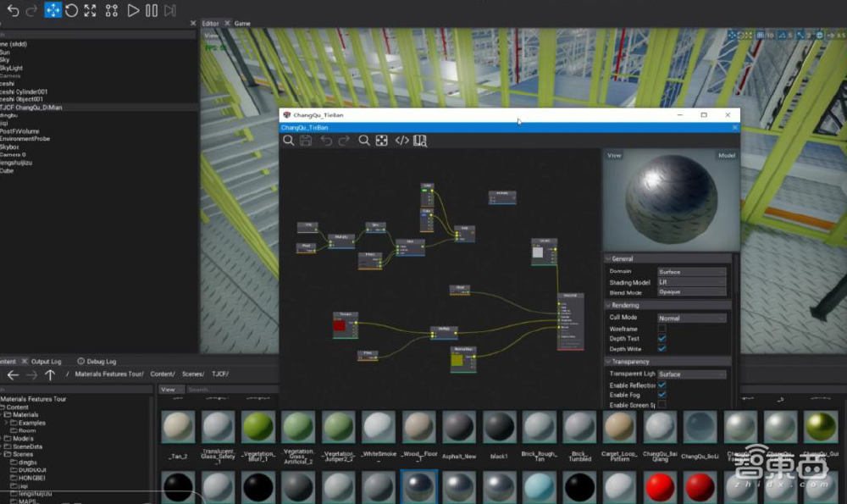This screenshot has width=847, height=504.
Task: Enable the Wireframe checkbox
Action: tap(662, 329)
